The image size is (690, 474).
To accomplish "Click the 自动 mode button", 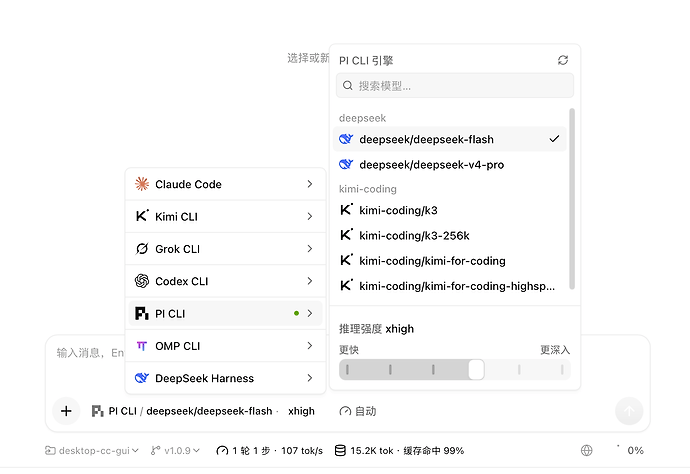I will point(358,411).
